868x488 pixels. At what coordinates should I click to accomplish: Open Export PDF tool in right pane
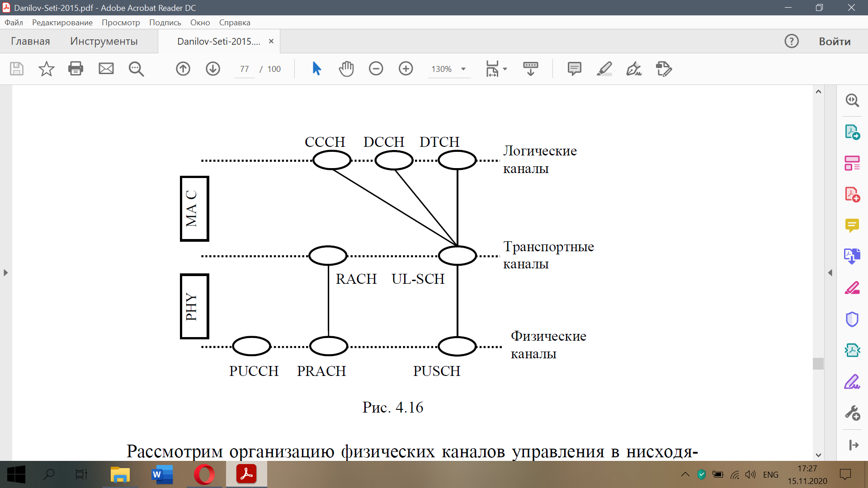852,132
